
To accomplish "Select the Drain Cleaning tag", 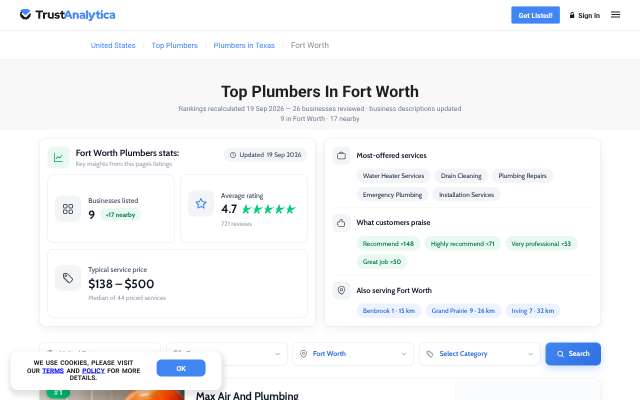I will click(x=461, y=176).
